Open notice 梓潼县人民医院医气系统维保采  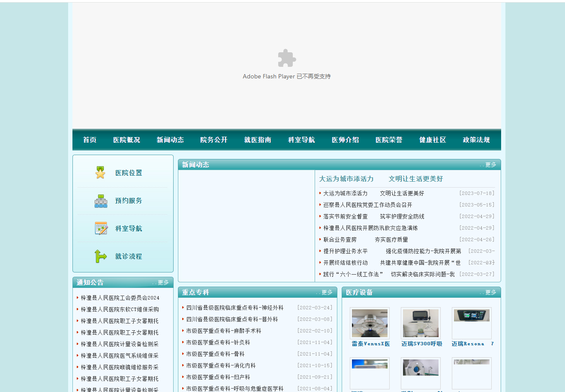coord(120,356)
